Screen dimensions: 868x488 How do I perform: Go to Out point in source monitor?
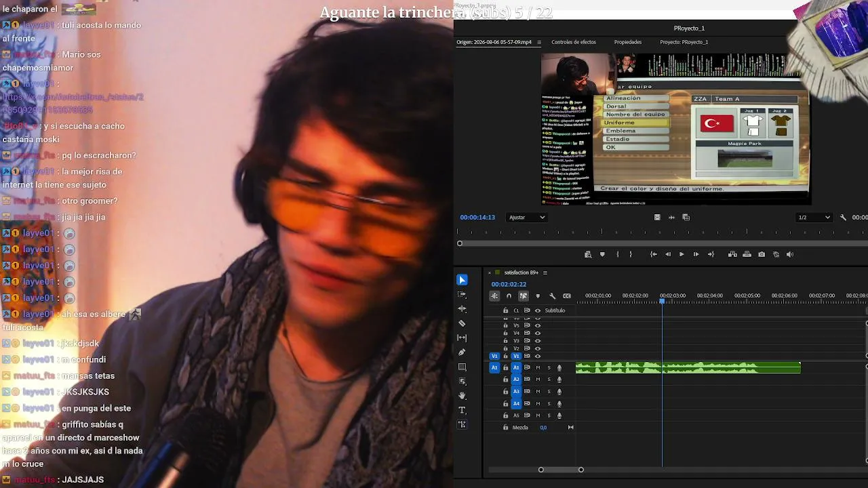pyautogui.click(x=711, y=255)
